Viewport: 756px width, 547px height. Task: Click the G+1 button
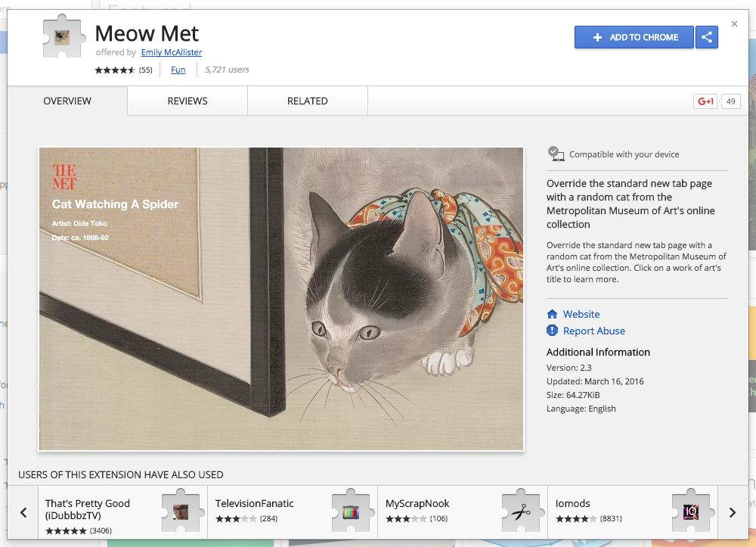705,101
